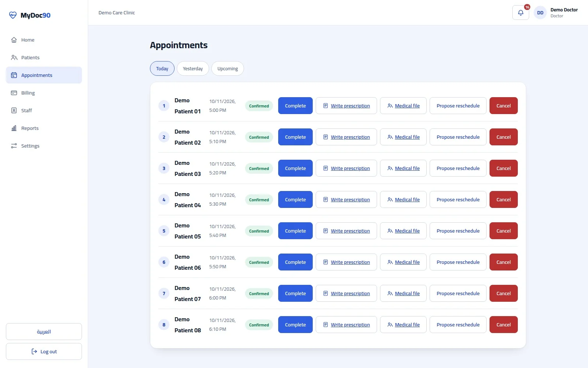This screenshot has width=588, height=368.
Task: Open the Billing page
Action: [44, 93]
